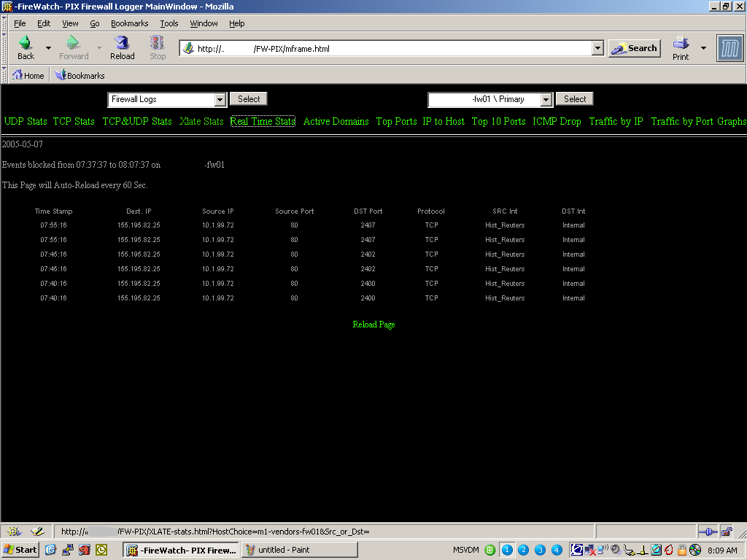Image resolution: width=747 pixels, height=560 pixels.
Task: Open the Bookmarks menu in menu bar
Action: tap(129, 23)
